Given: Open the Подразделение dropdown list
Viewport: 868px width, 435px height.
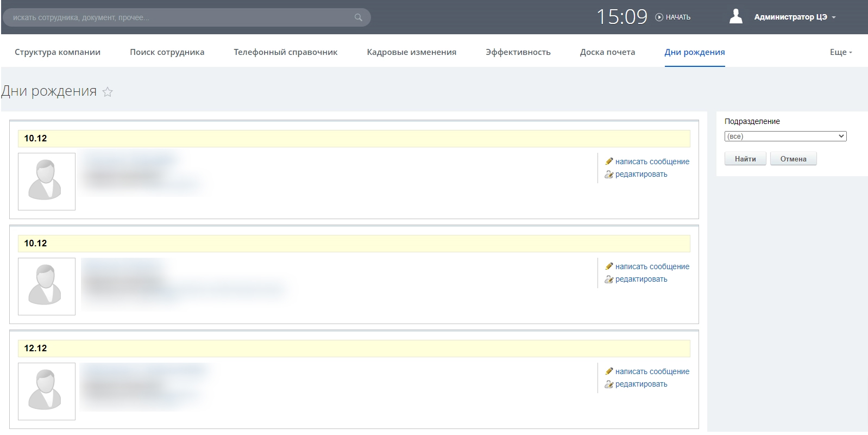Looking at the screenshot, I should point(785,136).
